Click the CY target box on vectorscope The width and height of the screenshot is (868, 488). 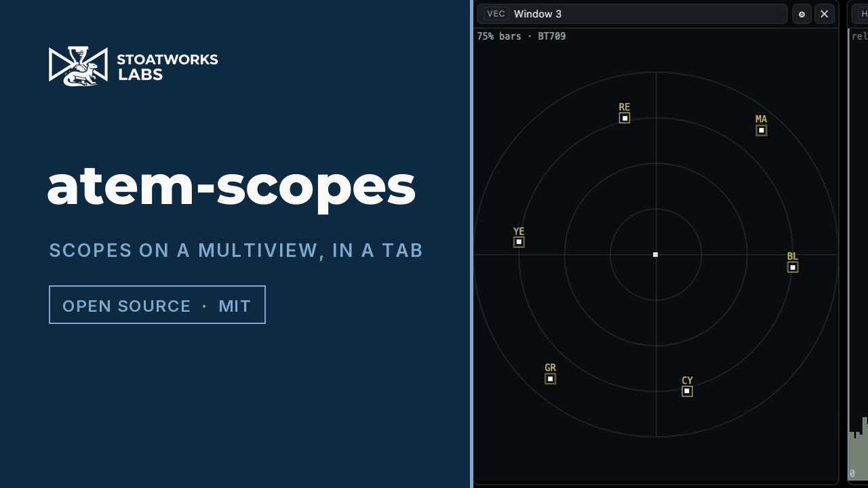(x=687, y=391)
